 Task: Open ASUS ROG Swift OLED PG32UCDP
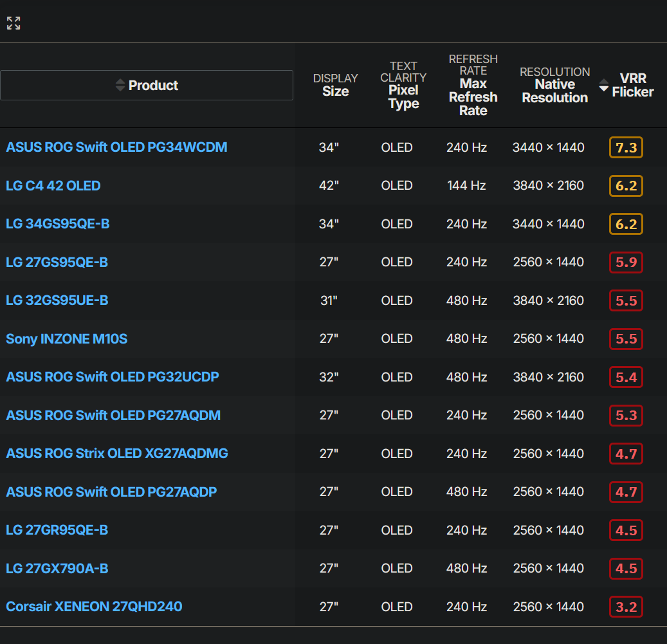coord(113,377)
